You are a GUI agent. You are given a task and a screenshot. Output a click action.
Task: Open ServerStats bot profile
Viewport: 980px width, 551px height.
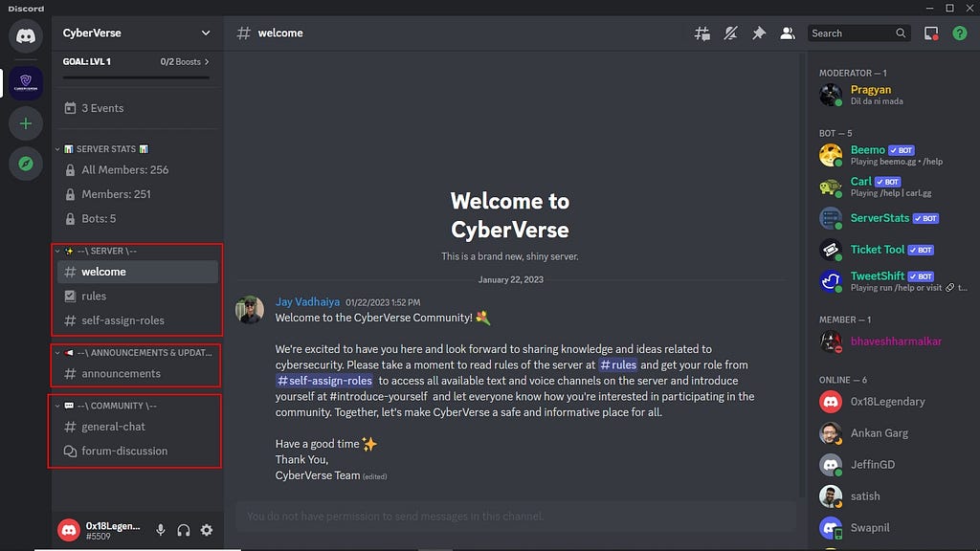[x=894, y=218]
